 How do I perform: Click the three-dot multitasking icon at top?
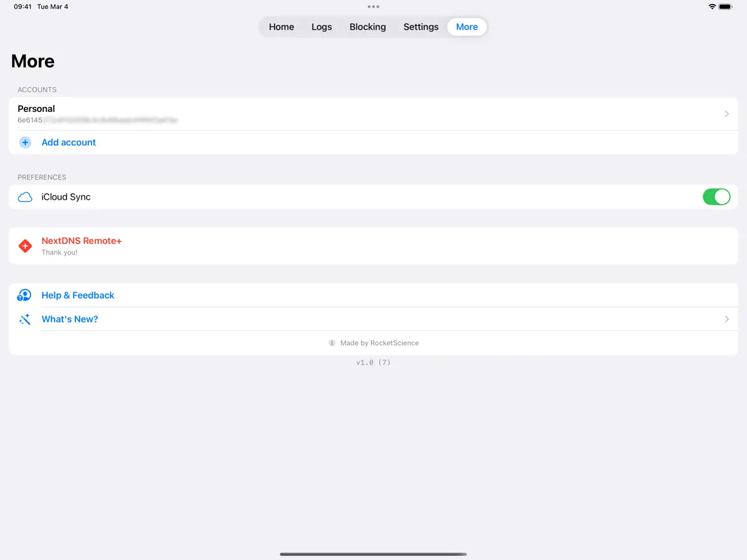pos(374,7)
